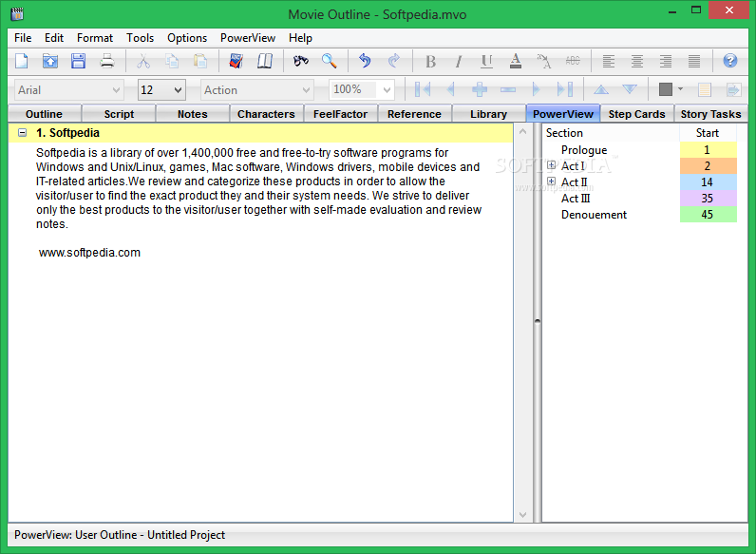Select Denouement green start cell 45
Viewport: 756px width, 554px height.
click(708, 215)
